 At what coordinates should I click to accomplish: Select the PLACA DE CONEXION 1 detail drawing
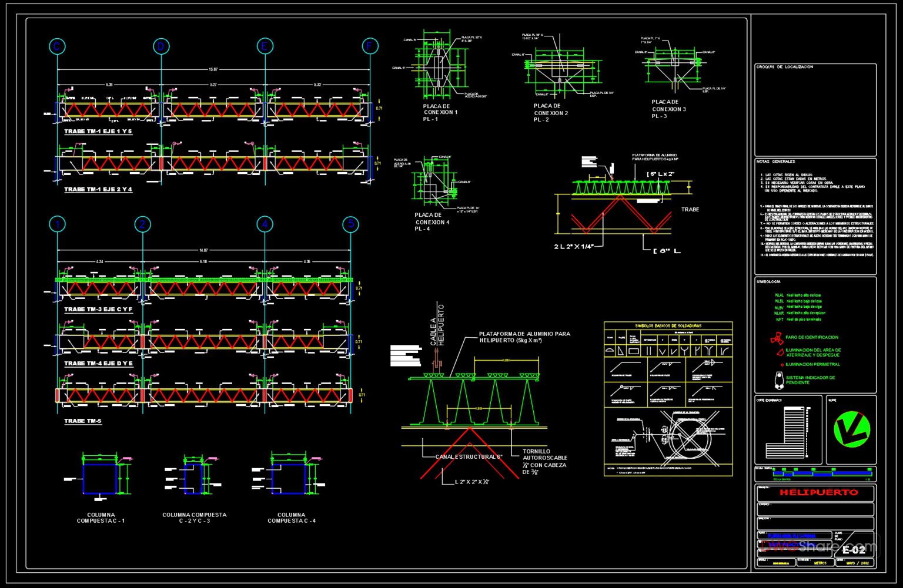coord(436,65)
